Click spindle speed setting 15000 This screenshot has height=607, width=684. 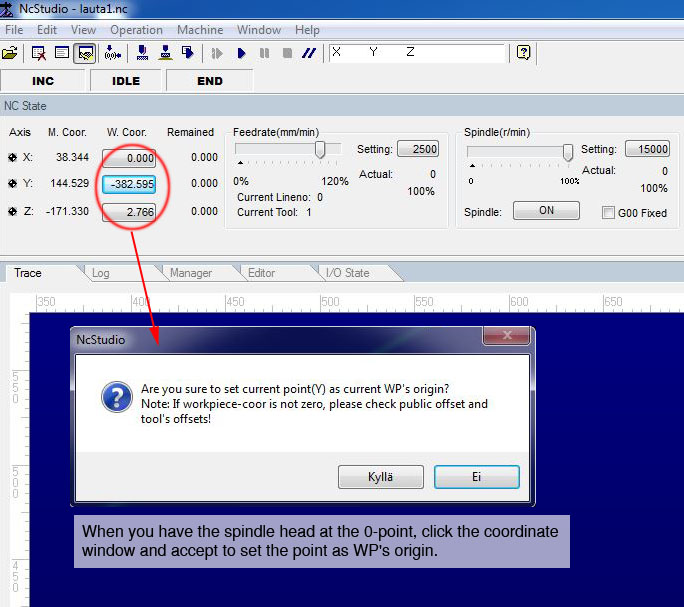[647, 149]
